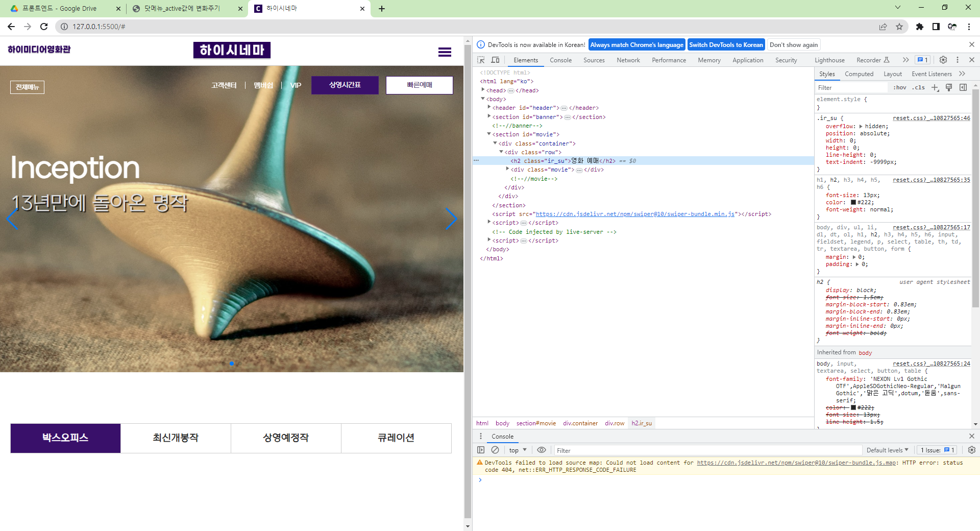
Task: Create live expression with the eye icon
Action: click(542, 450)
